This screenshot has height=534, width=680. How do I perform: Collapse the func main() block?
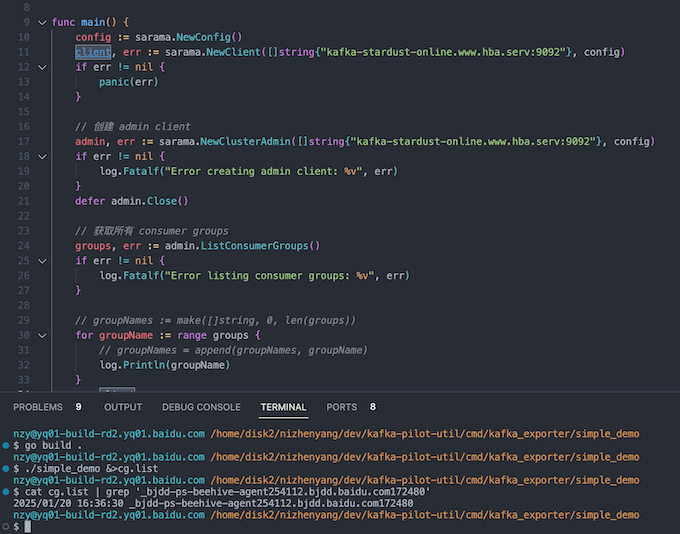click(x=41, y=22)
